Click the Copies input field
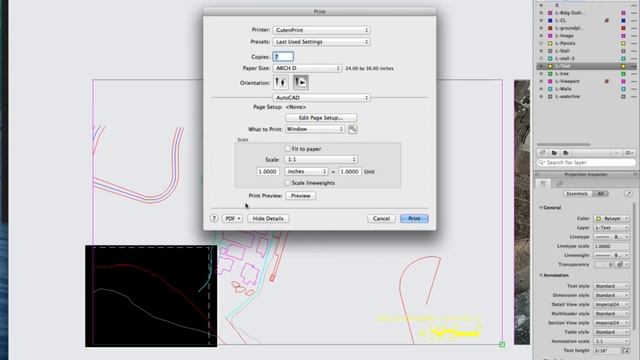Image resolution: width=640 pixels, height=360 pixels. pos(283,57)
